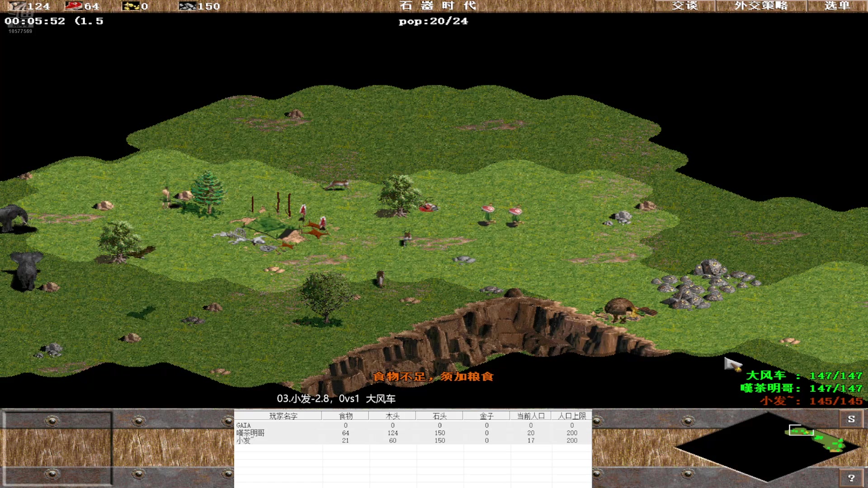The width and height of the screenshot is (868, 488).
Task: Select the large oak tree at bottom center
Action: 325,298
